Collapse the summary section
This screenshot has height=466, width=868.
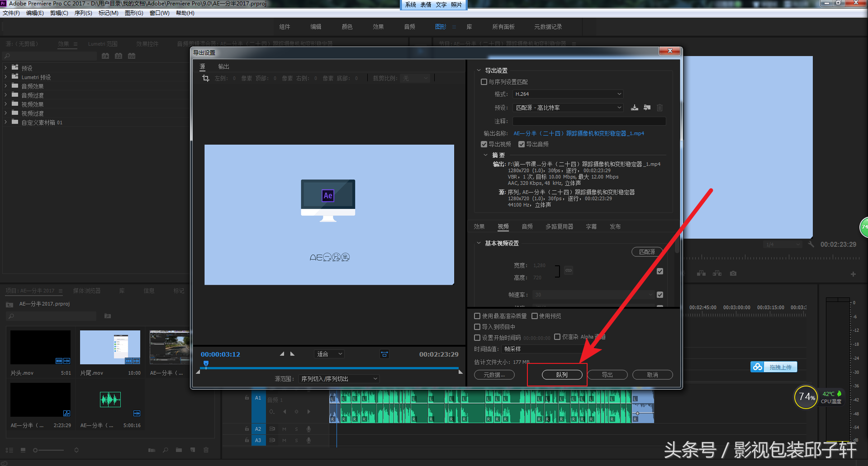pyautogui.click(x=486, y=155)
